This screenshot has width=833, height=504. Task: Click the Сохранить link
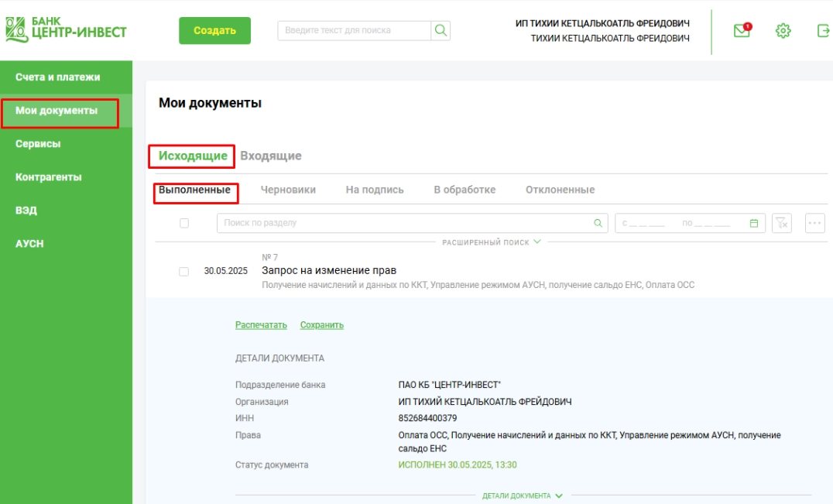click(322, 325)
